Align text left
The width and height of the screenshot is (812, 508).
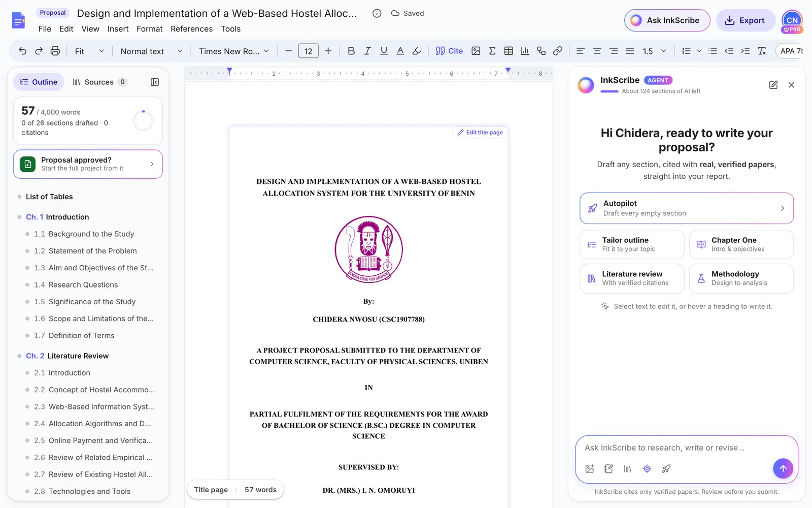(x=581, y=51)
